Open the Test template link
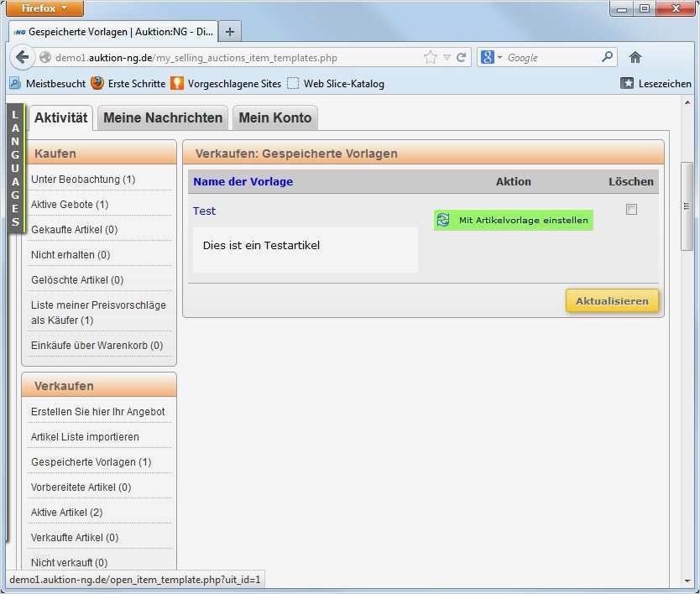Image resolution: width=700 pixels, height=594 pixels. 204,211
